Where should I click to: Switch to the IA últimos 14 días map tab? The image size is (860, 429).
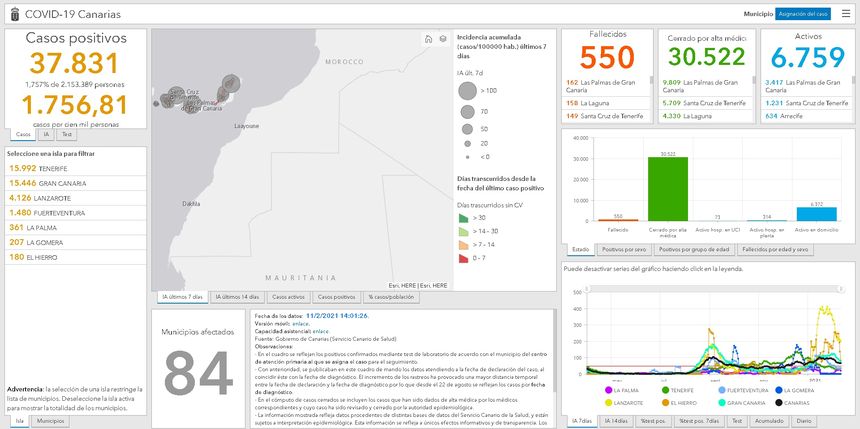point(239,297)
